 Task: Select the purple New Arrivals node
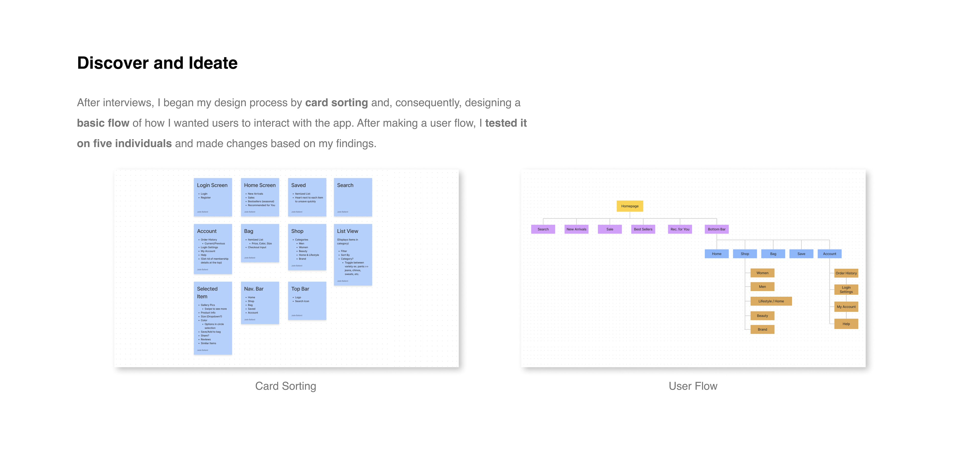[576, 229]
